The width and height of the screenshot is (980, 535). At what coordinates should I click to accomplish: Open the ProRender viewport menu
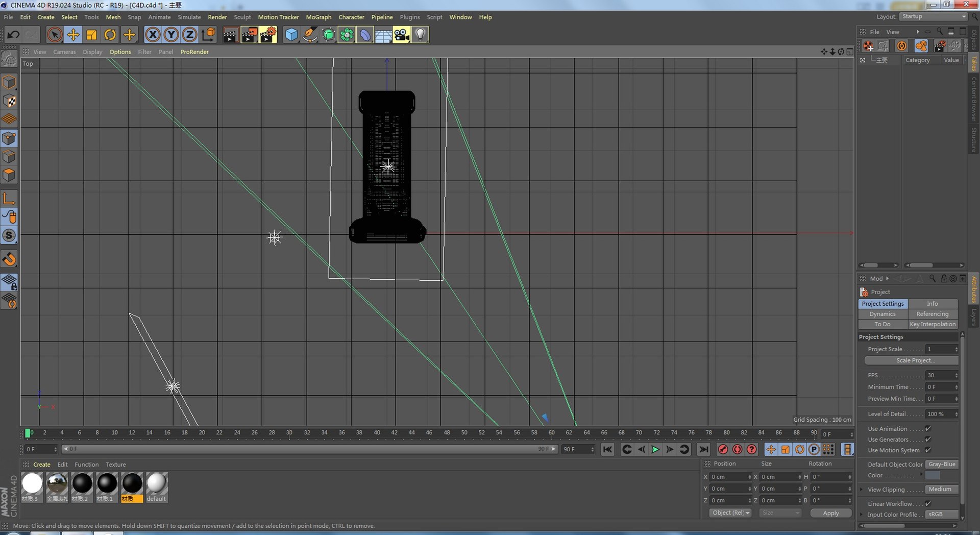tap(194, 52)
